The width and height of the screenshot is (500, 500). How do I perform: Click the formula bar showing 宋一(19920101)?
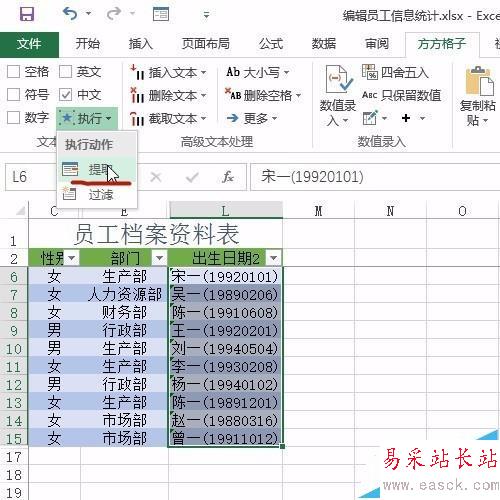(x=375, y=177)
